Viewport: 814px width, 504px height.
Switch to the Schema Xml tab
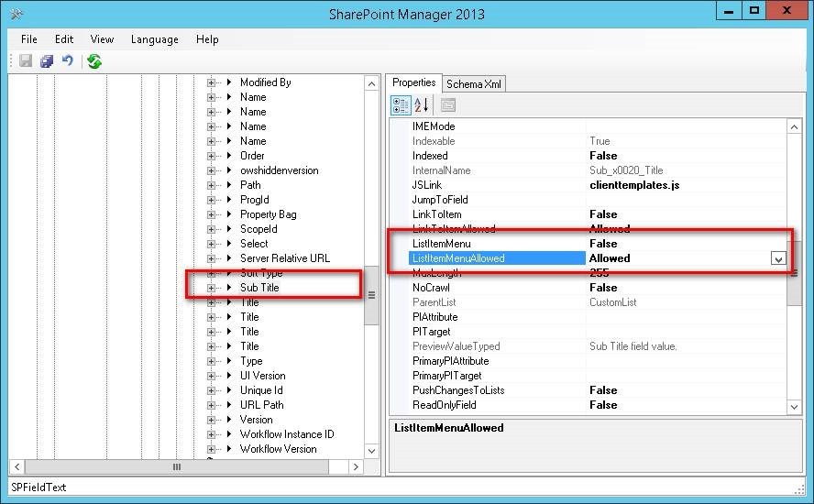[x=473, y=84]
